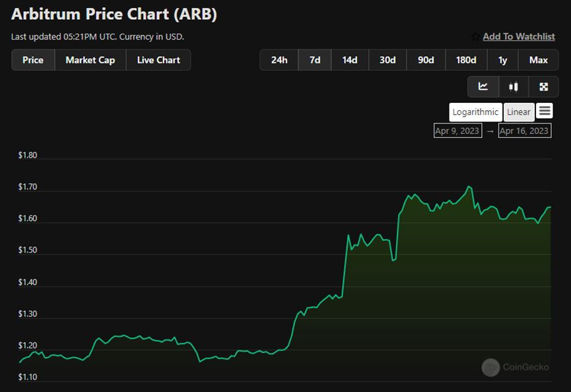Viewport: 571px width, 392px height.
Task: Select the 24h time range
Action: 279,60
